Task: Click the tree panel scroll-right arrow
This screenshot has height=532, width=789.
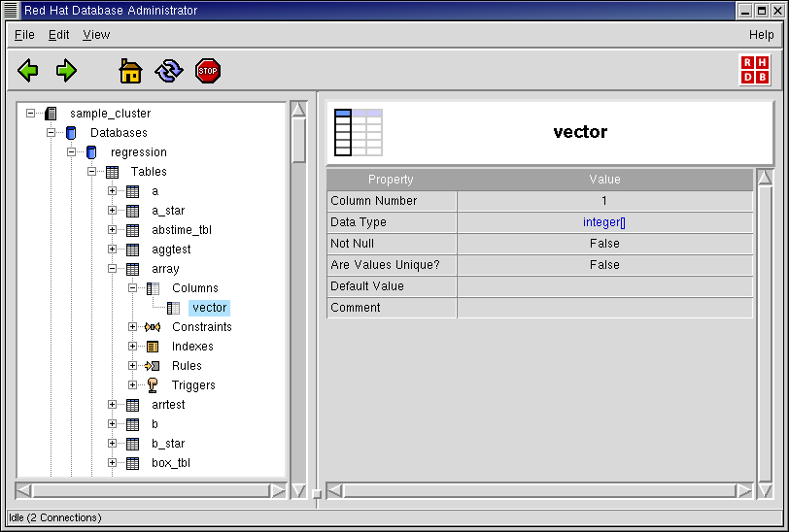Action: click(x=277, y=491)
